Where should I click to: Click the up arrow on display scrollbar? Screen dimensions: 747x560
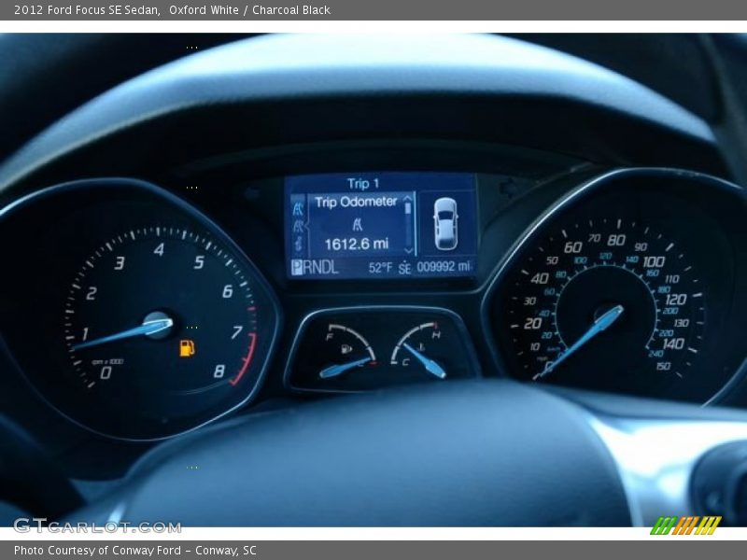(406, 199)
